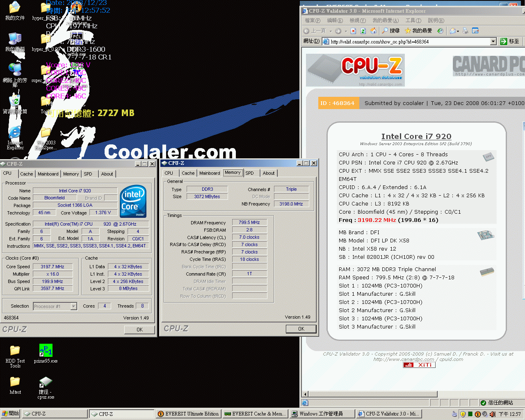
Task: Open My Computer (我的電腦) desktop icon
Action: coord(15,42)
